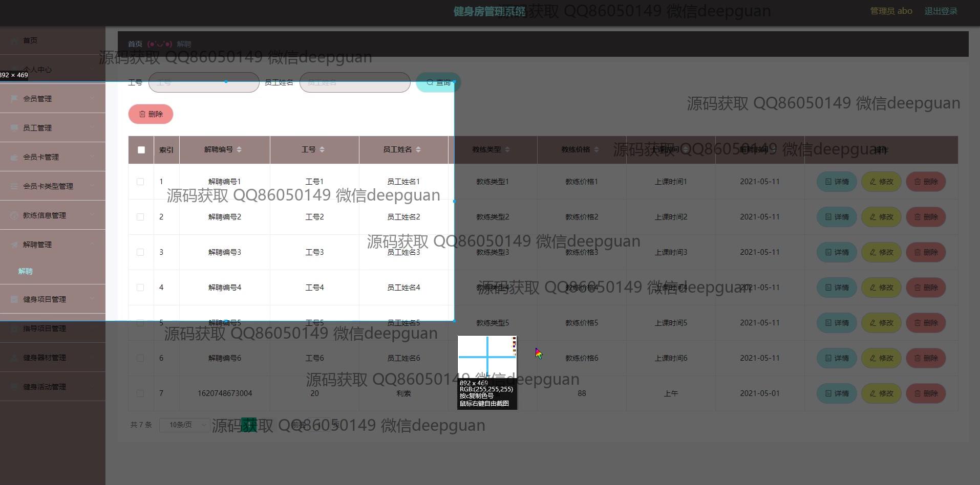Image resolution: width=980 pixels, height=485 pixels.
Task: Sort the table by 解聘编号 column
Action: click(239, 149)
